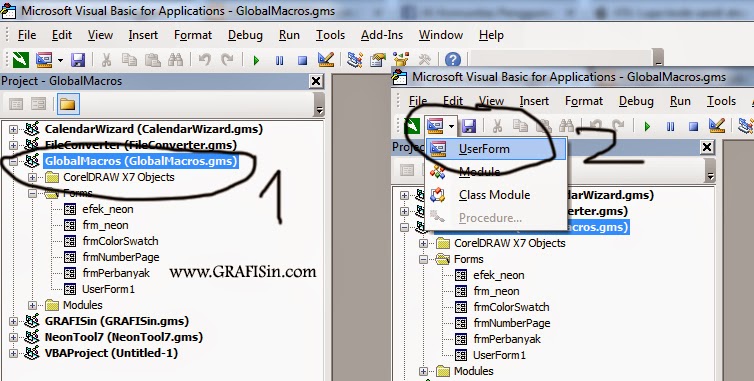Open Run menu in front window
This screenshot has height=381, width=754.
[680, 101]
